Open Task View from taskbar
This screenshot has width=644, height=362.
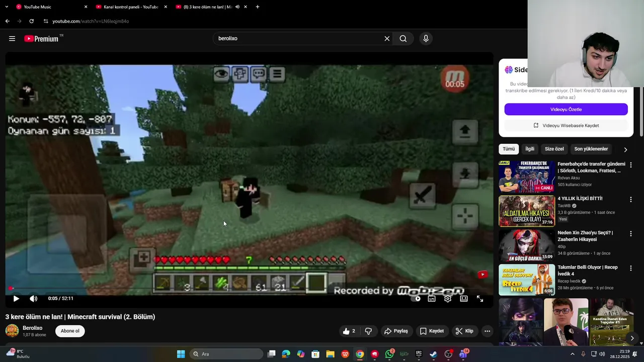pos(272,354)
